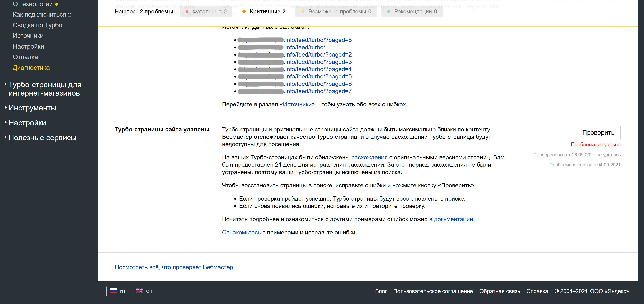Screen dimensions: 644x304
Task: Toggle the 'Рекомендации 0' filter
Action: pyautogui.click(x=412, y=12)
